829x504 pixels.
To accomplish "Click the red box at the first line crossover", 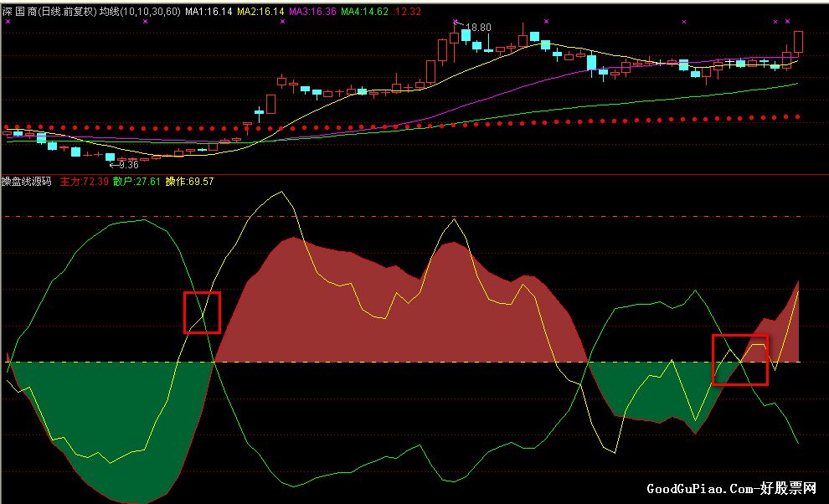I will (x=202, y=312).
